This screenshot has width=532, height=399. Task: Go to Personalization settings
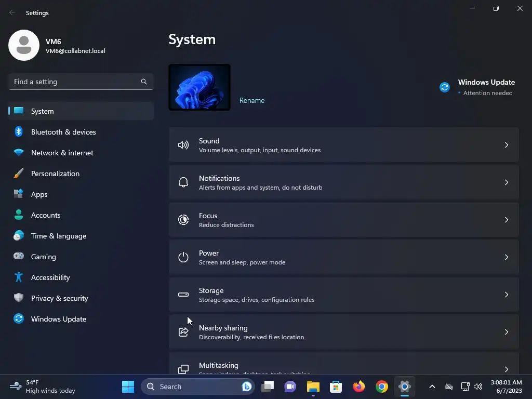[x=81, y=174]
